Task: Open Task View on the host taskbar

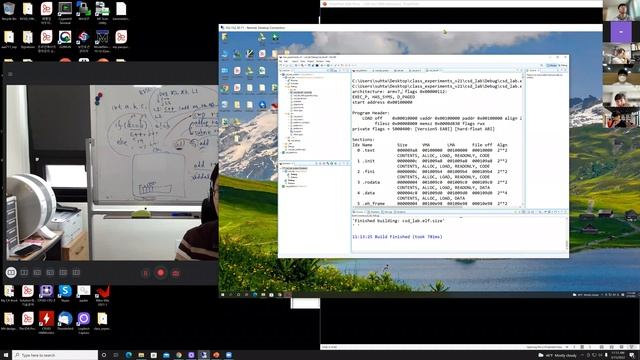Action: point(116,355)
